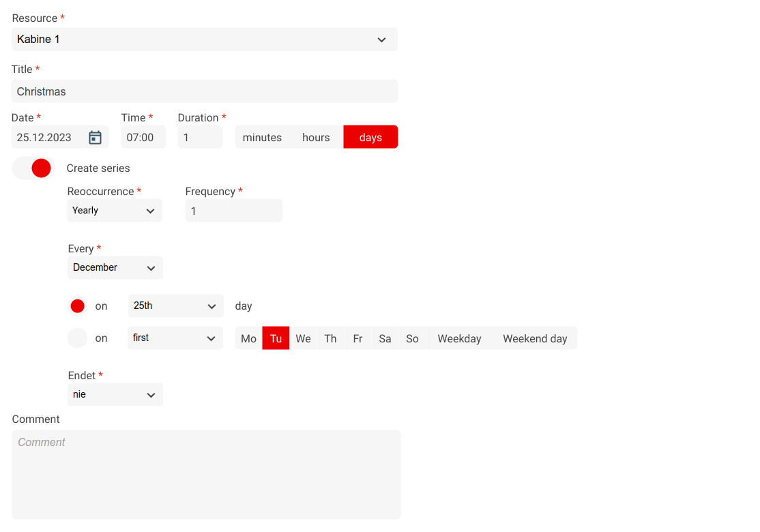Switch duration unit to hours

click(x=316, y=138)
